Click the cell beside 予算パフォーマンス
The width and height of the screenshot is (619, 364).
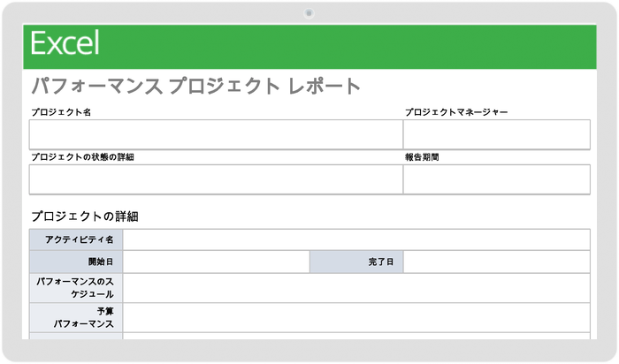point(356,318)
